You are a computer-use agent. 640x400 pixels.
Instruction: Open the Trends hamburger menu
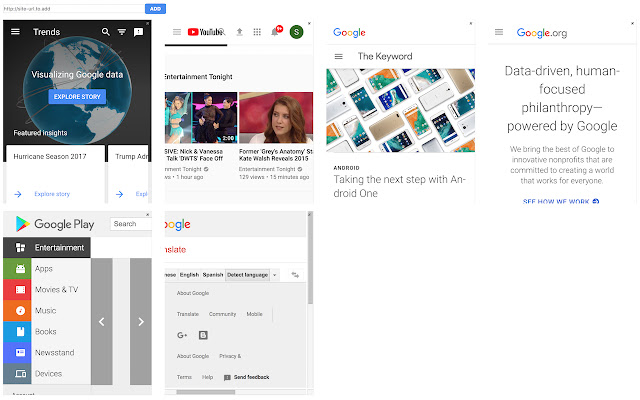click(x=15, y=31)
